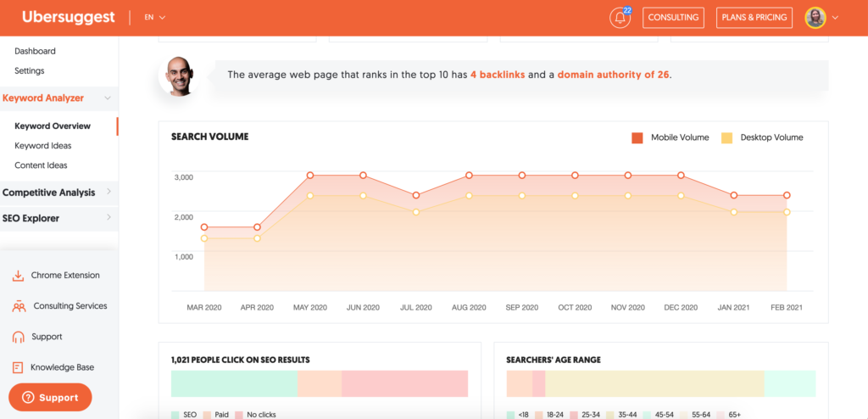Screen dimensions: 868x419
Task: Click desktop volume data point for JUN 2020
Action: [x=363, y=196]
